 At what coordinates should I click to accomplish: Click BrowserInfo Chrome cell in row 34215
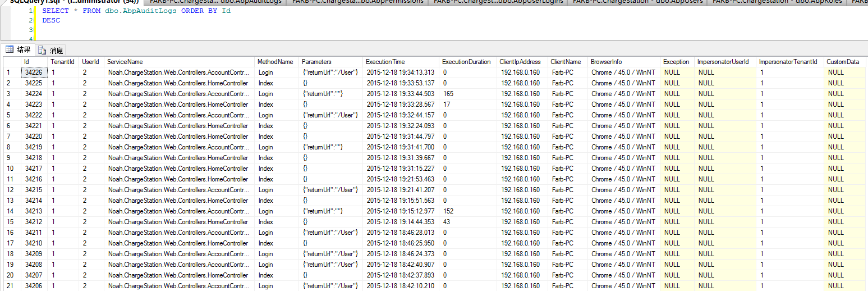click(624, 190)
